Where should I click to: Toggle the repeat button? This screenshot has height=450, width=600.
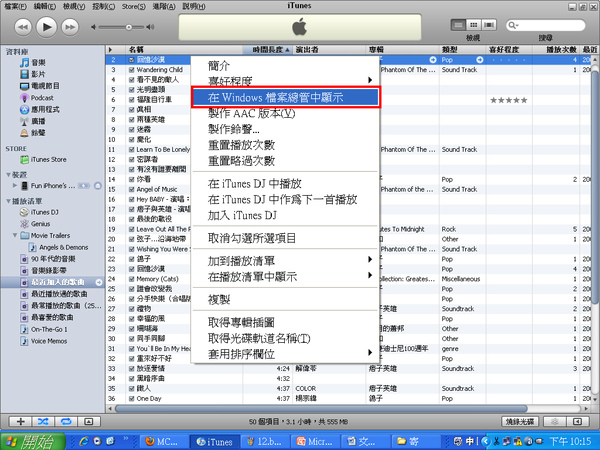click(66, 422)
